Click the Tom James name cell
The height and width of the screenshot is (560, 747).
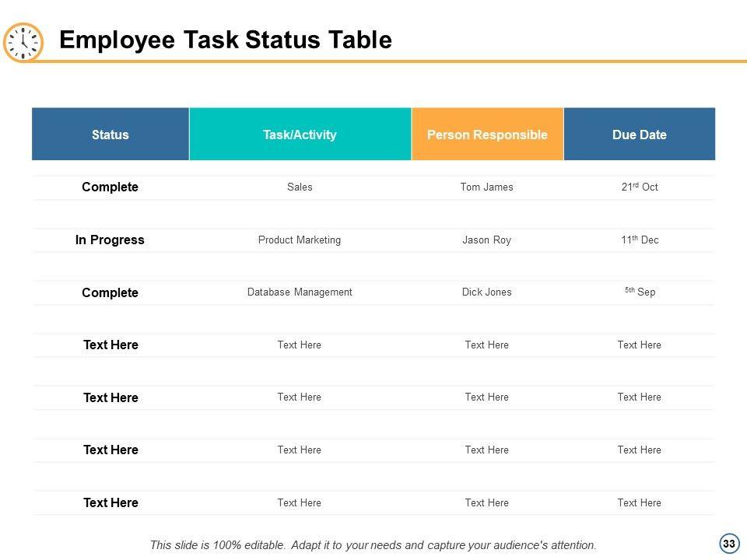pos(486,187)
